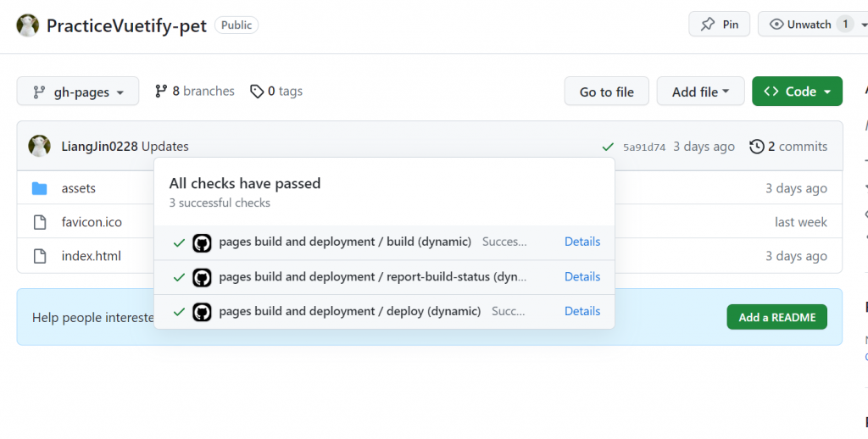Expand the Add file dropdown
Screen dimensions: 868x439
[x=700, y=92]
